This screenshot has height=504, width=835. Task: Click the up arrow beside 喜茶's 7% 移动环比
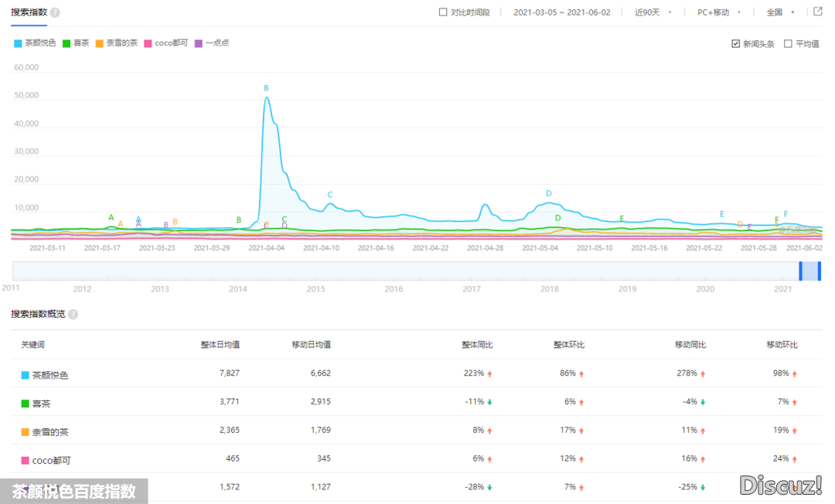795,402
